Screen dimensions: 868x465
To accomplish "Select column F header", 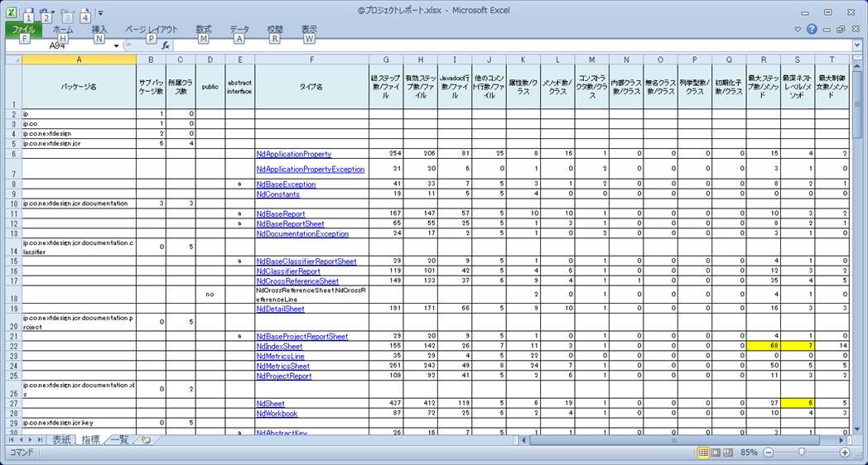I will point(311,60).
